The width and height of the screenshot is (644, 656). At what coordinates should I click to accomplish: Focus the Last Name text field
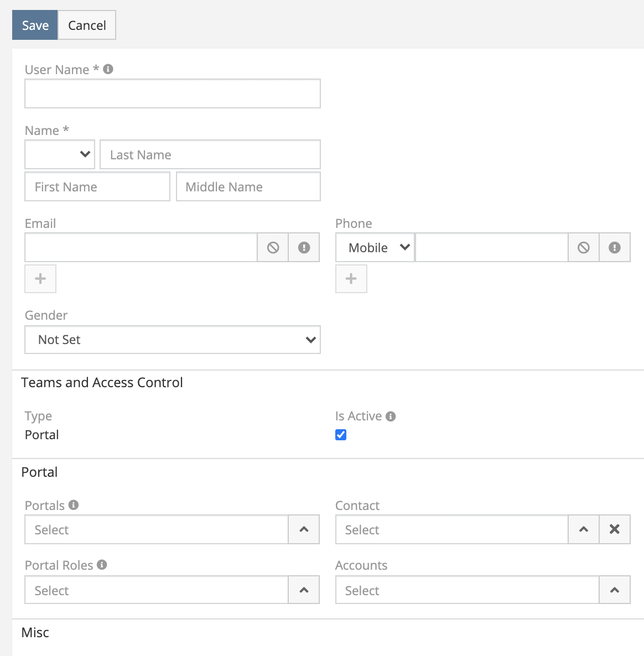pyautogui.click(x=210, y=154)
